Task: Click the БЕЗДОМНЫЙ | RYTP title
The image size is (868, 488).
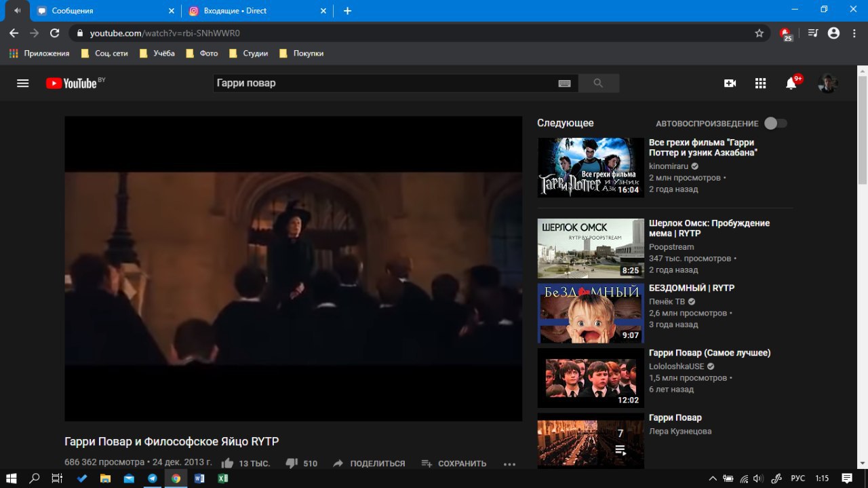Action: 692,288
